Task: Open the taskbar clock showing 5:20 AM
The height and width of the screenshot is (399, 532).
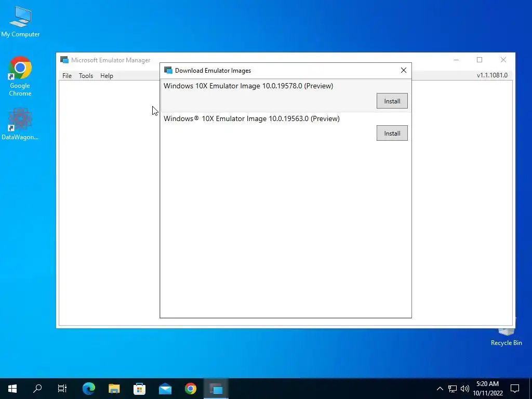Action: click(488, 389)
